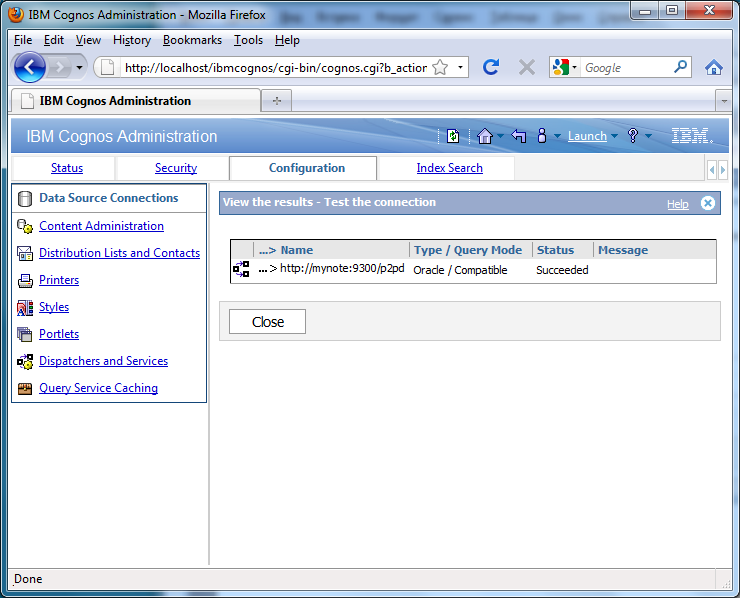This screenshot has height=598, width=740.
Task: Open the list all tabs dropdown
Action: 723,101
